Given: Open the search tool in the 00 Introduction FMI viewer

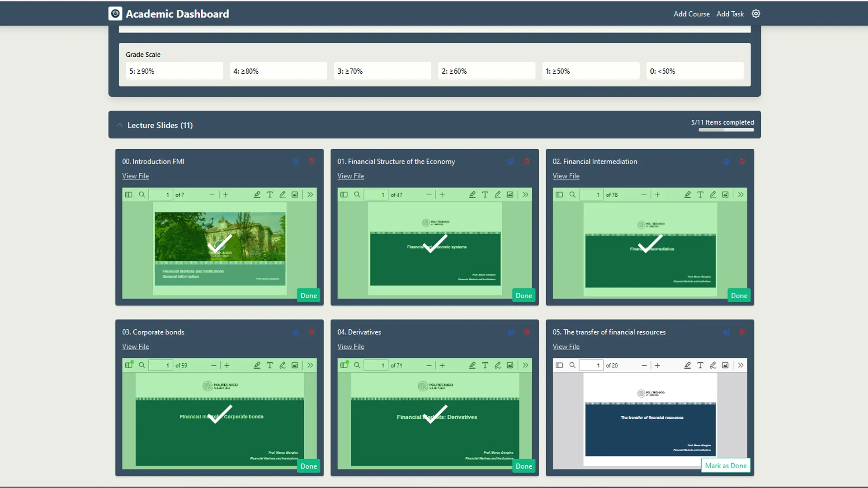Looking at the screenshot, I should coord(142,194).
